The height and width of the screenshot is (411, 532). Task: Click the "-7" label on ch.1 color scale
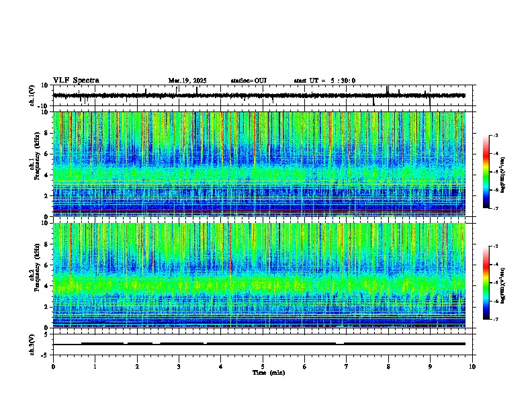tap(495, 208)
